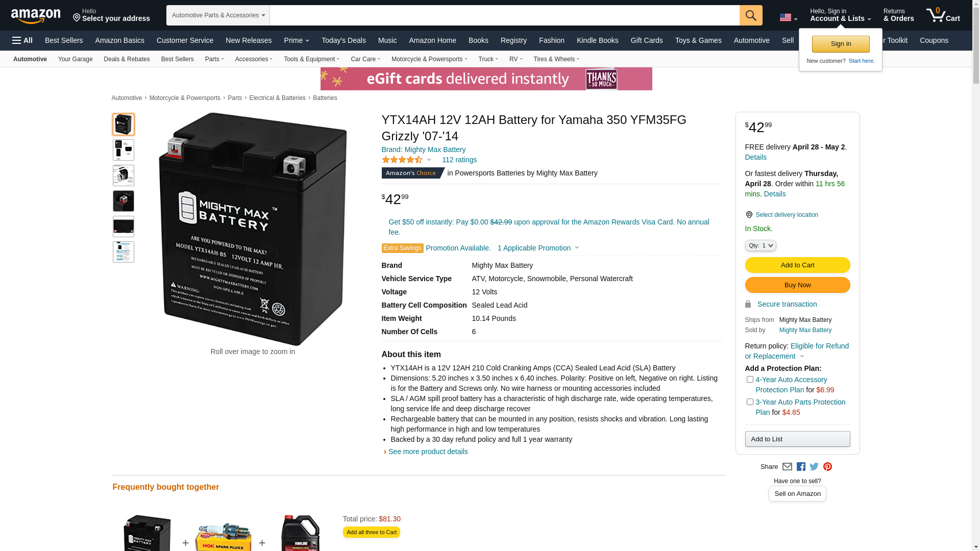Open the Qty quantity dropdown
The height and width of the screenshot is (551, 980).
pos(761,245)
